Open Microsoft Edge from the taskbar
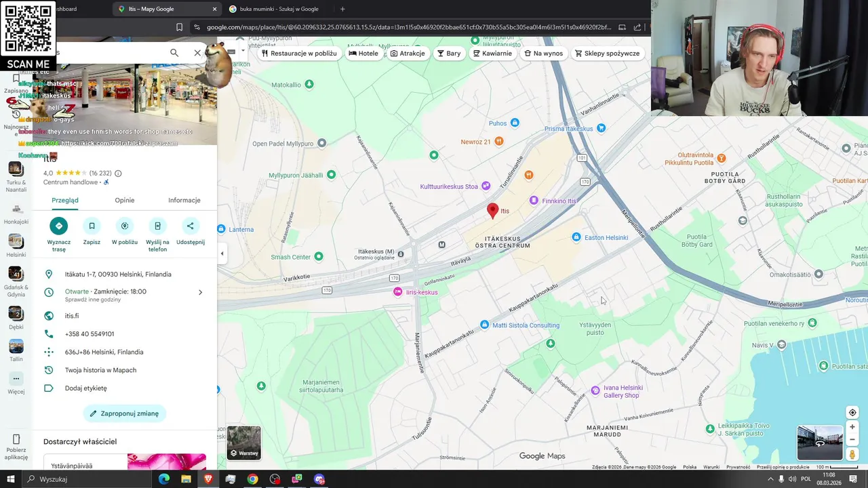 164,479
